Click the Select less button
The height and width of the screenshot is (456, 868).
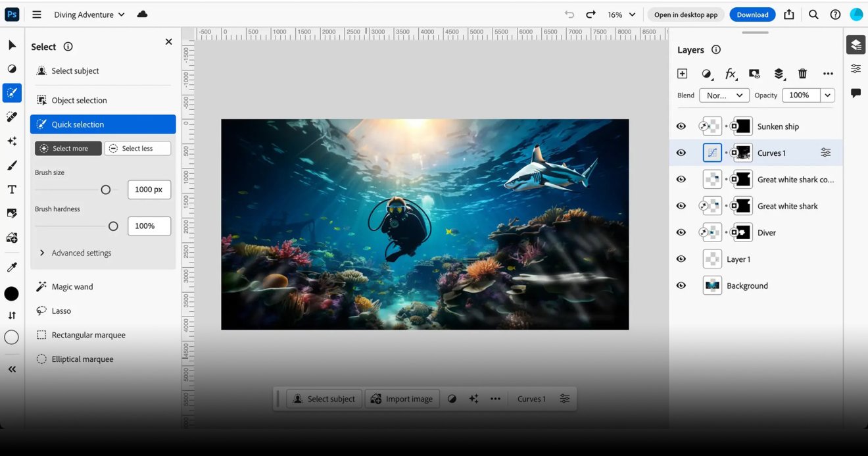tap(137, 149)
